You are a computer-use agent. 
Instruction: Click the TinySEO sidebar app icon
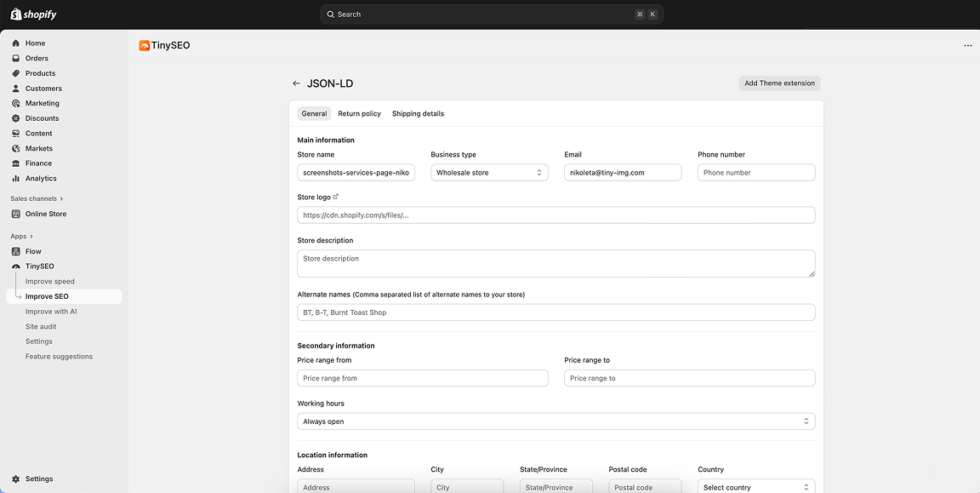click(15, 267)
